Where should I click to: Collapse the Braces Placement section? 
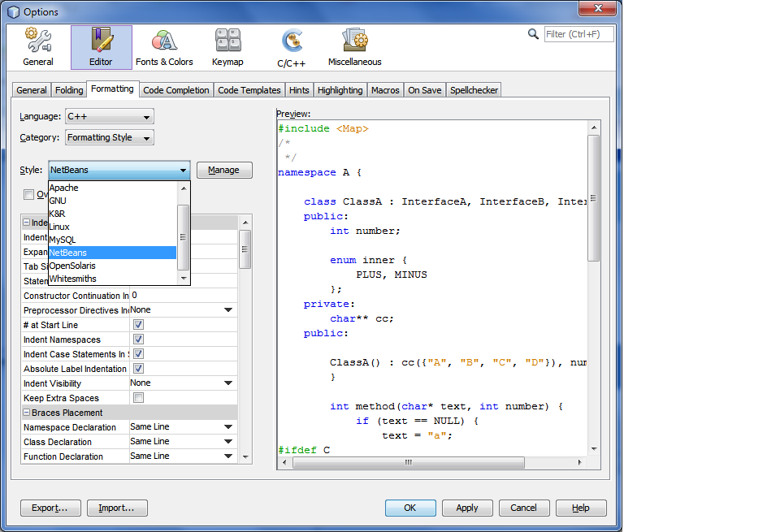pos(27,413)
